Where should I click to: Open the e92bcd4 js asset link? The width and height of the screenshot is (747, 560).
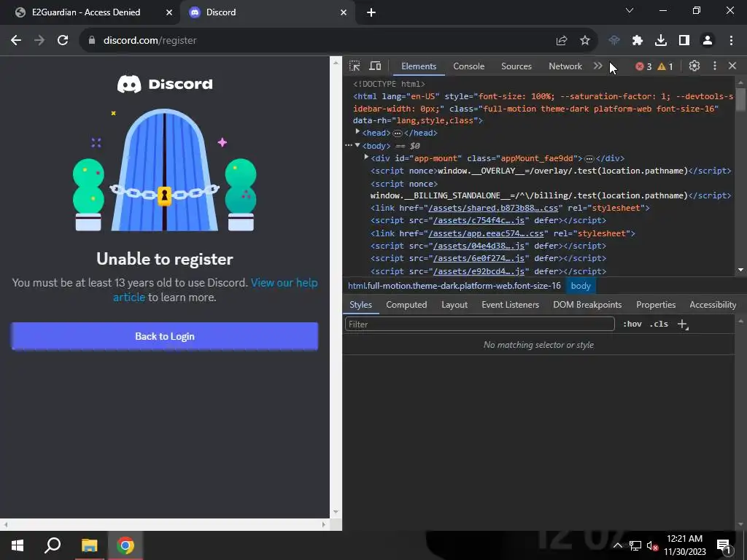point(479,271)
